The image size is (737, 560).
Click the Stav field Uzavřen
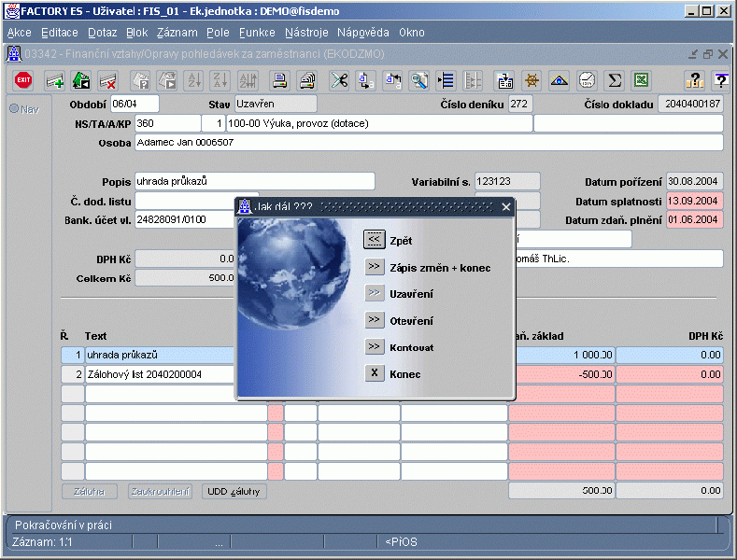(276, 104)
